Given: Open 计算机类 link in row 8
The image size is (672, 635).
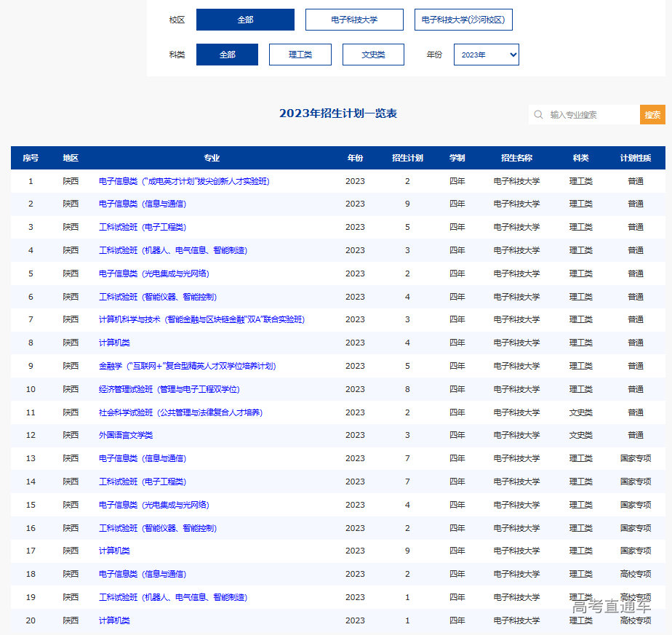Looking at the screenshot, I should (114, 343).
